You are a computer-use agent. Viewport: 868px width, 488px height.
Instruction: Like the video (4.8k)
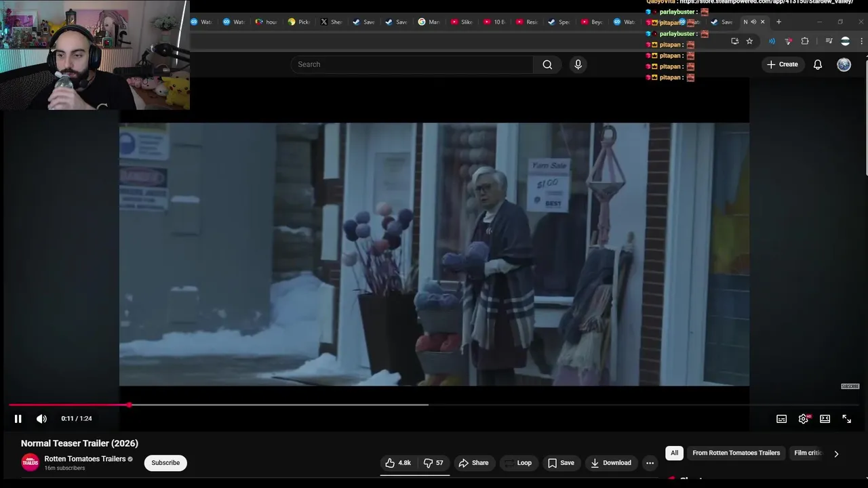(398, 463)
